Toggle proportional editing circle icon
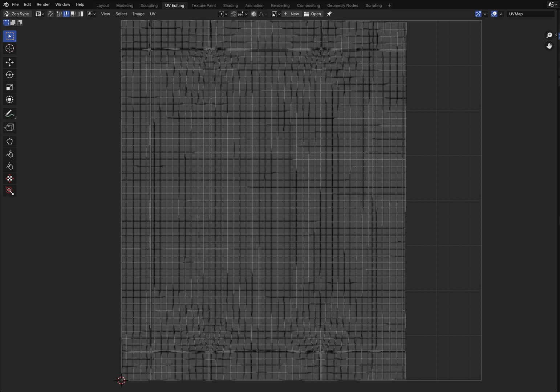560x392 pixels. click(254, 14)
